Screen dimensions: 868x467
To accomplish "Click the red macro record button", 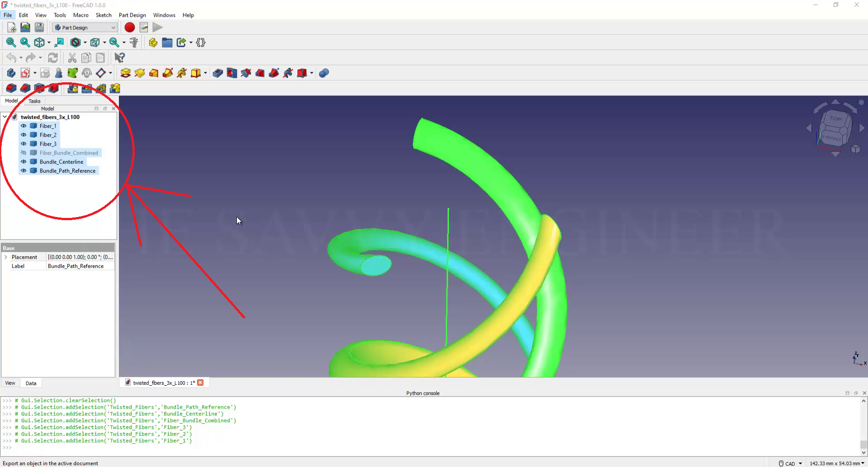I will (x=130, y=28).
